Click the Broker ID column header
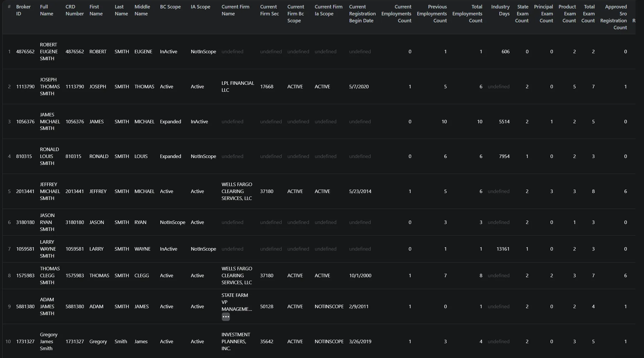The width and height of the screenshot is (644, 358). pyautogui.click(x=23, y=10)
